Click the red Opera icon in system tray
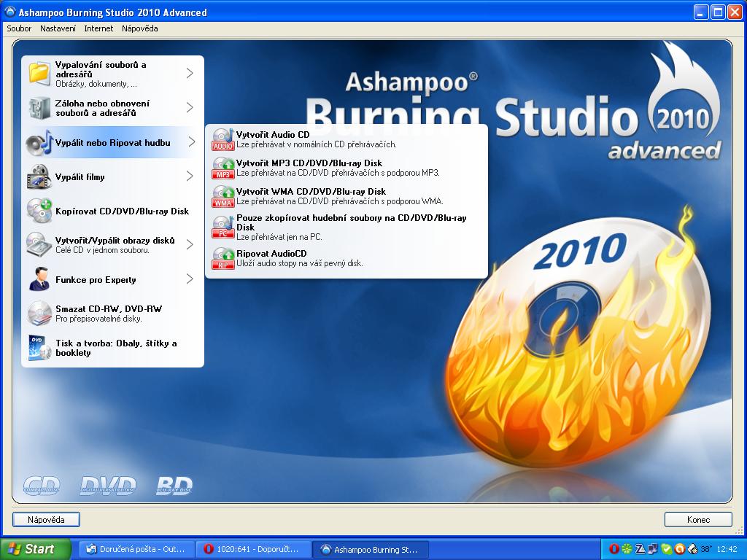Viewport: 747px width, 560px height. [614, 549]
